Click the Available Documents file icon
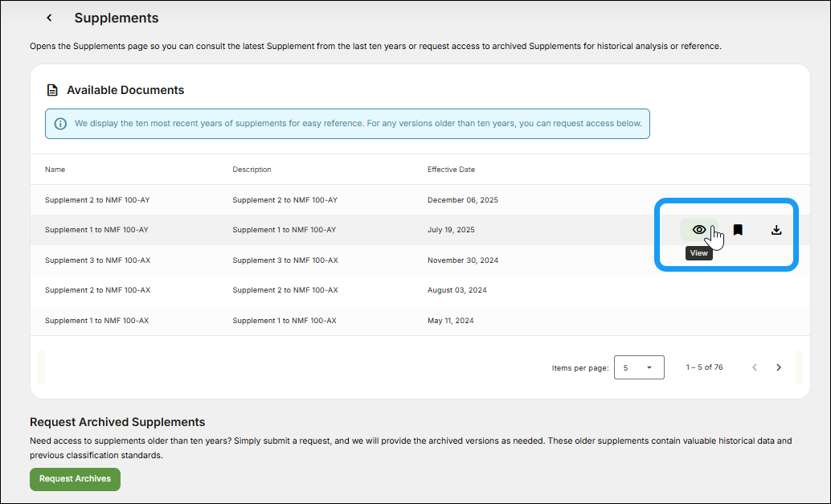This screenshot has width=831, height=504. pyautogui.click(x=52, y=90)
